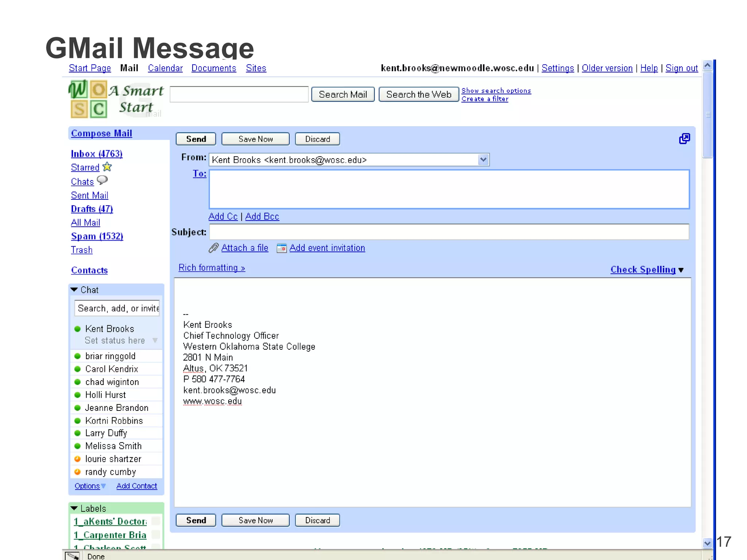Click the To: recipients field
Viewport: 747px width, 560px height.
coord(449,189)
